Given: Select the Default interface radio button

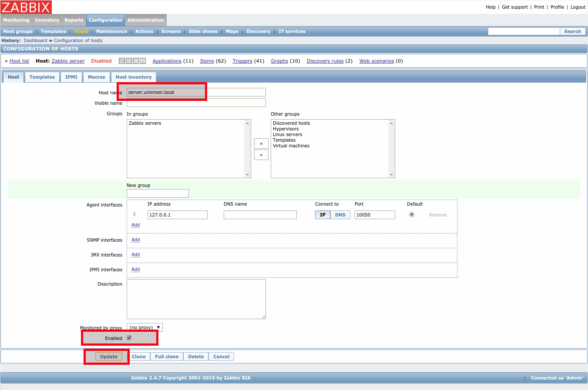Looking at the screenshot, I should [x=412, y=214].
